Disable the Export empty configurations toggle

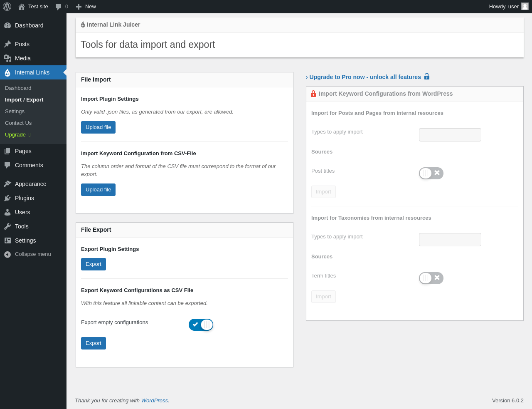pyautogui.click(x=201, y=325)
